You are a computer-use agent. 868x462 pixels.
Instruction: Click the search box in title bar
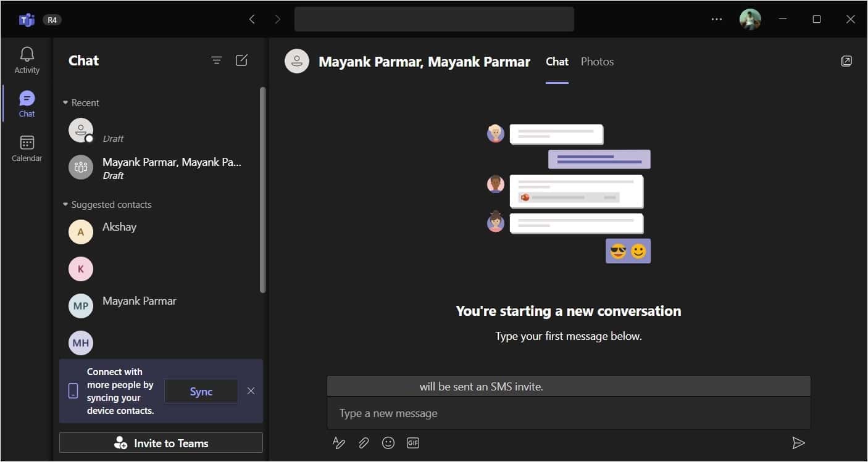tap(434, 19)
